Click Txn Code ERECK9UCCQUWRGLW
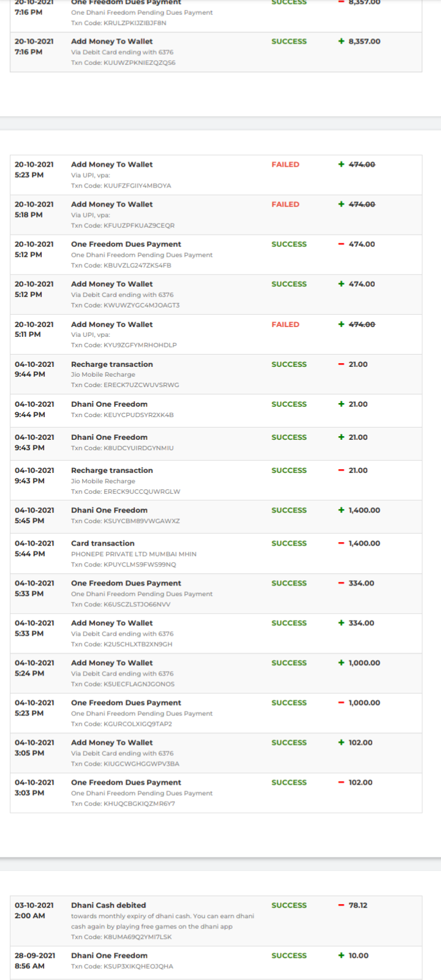 click(x=126, y=491)
